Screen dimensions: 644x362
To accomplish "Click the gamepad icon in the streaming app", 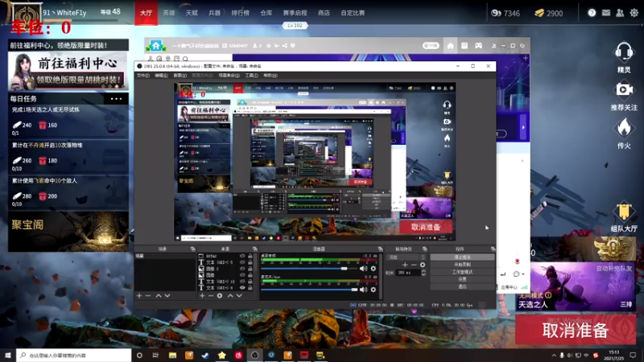I will [x=478, y=46].
